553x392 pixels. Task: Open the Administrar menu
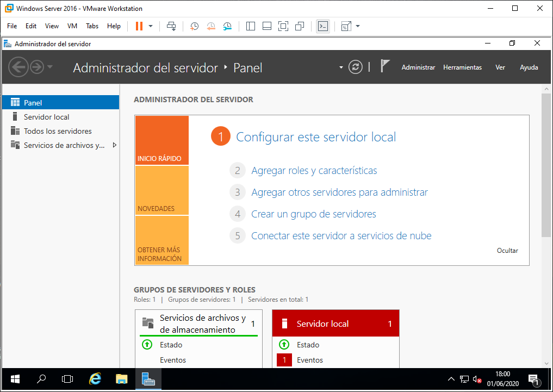coord(418,67)
